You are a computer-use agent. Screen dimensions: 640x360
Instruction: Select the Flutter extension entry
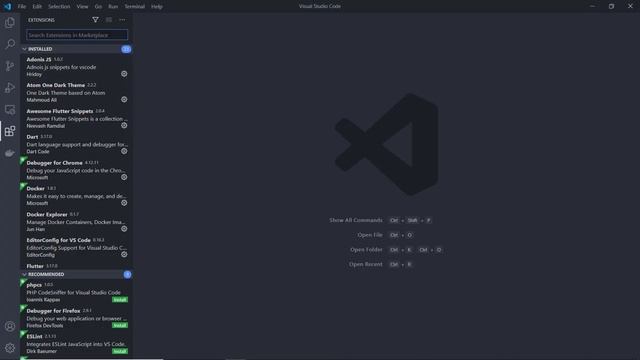[76, 266]
